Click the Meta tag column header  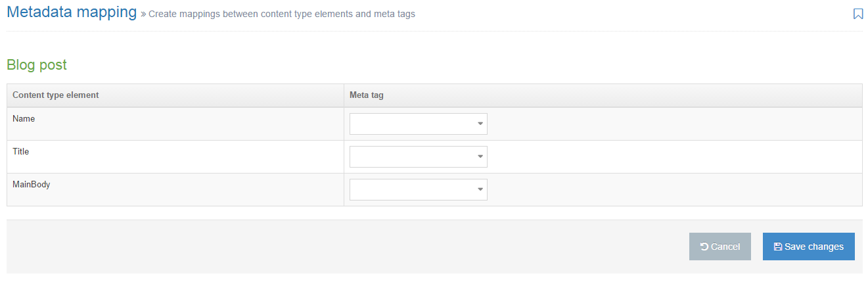click(x=367, y=95)
